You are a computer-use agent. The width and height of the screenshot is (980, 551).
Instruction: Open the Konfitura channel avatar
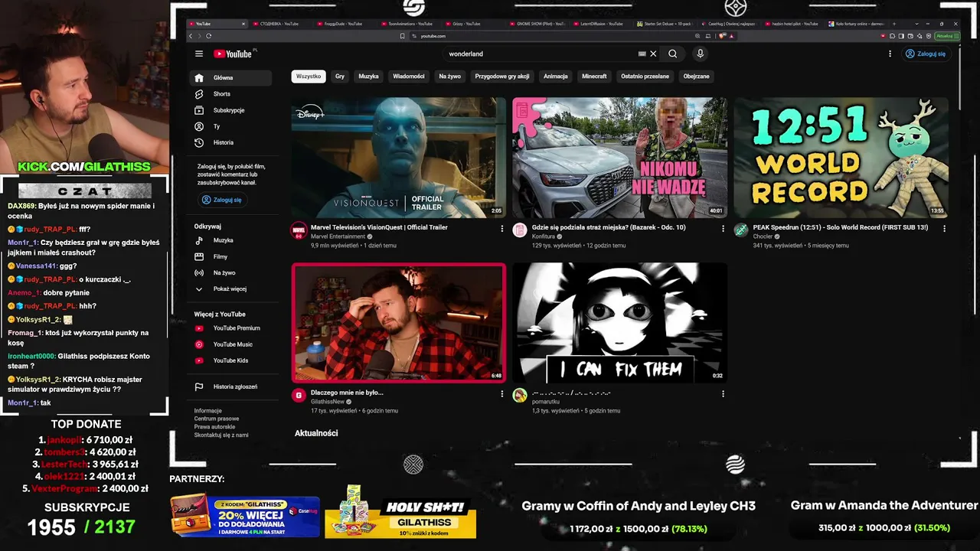[x=520, y=230]
